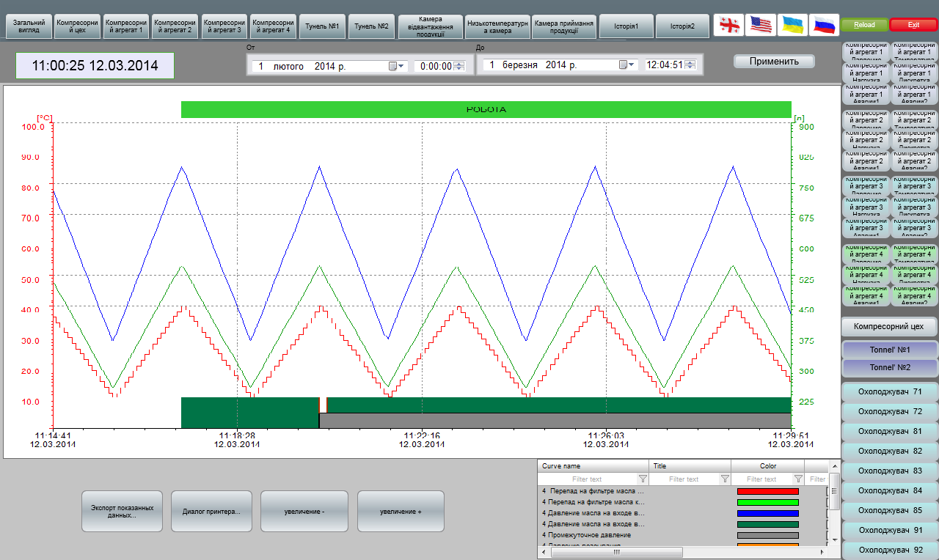Image resolution: width=939 pixels, height=560 pixels.
Task: Click the Color column filter funnel icon
Action: [x=798, y=479]
